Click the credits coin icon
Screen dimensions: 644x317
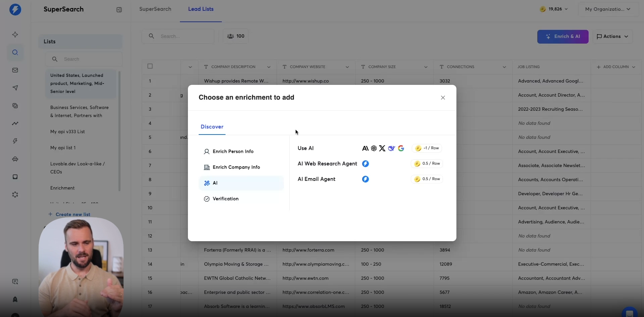(x=543, y=9)
